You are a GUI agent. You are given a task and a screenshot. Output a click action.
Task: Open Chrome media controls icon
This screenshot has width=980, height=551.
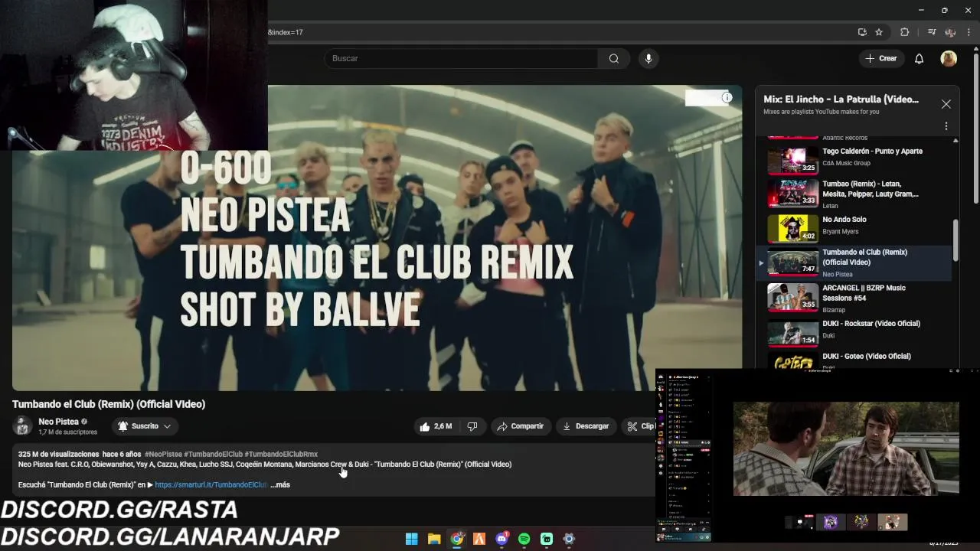(x=932, y=32)
